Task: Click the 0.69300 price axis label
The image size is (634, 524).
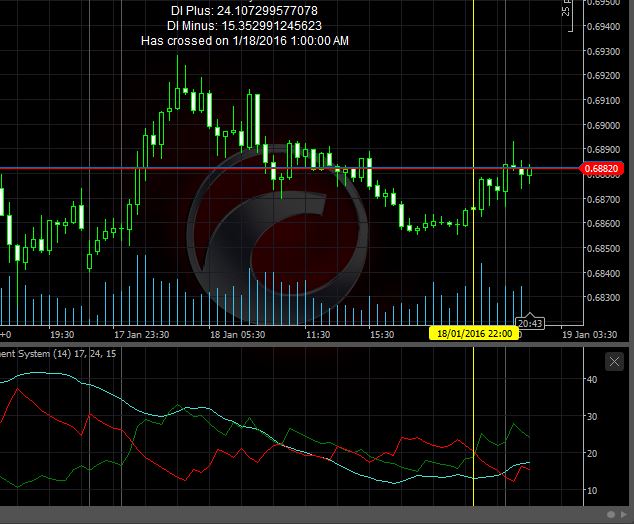Action: [603, 52]
